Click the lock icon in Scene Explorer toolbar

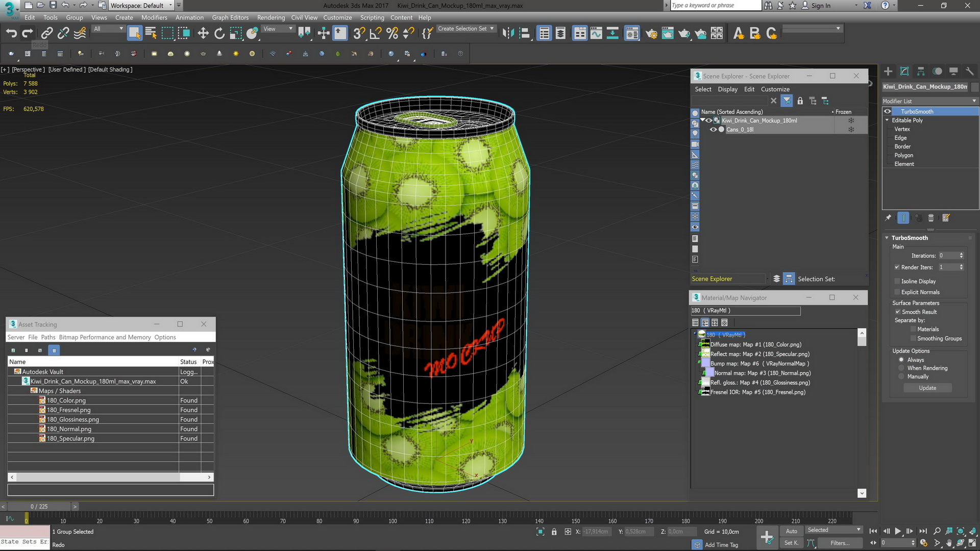[x=800, y=101]
